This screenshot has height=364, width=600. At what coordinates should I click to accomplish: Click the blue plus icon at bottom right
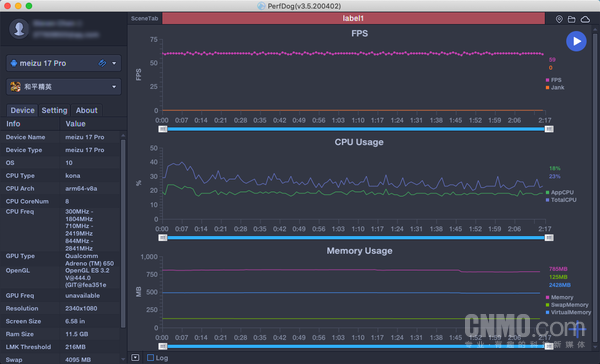pyautogui.click(x=577, y=329)
